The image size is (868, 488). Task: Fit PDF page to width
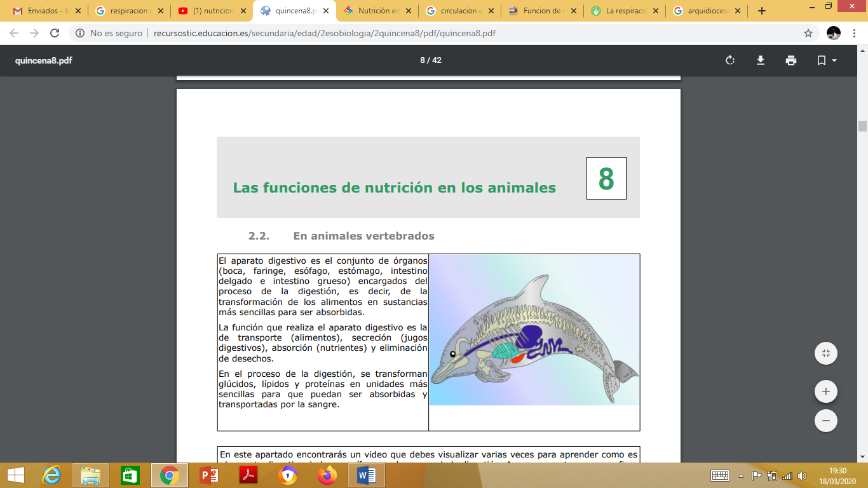tap(826, 353)
